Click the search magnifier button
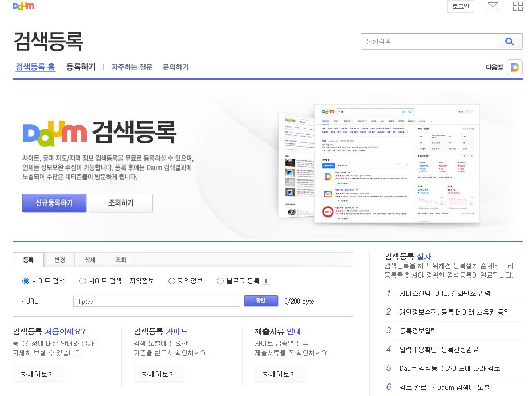The image size is (532, 396). 509,41
